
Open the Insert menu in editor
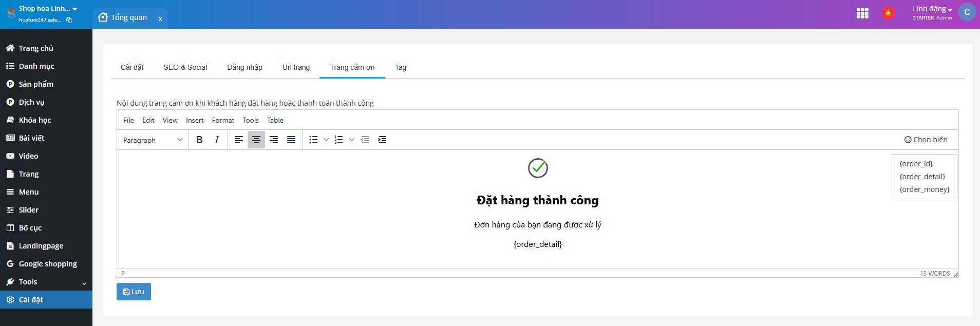pos(195,120)
